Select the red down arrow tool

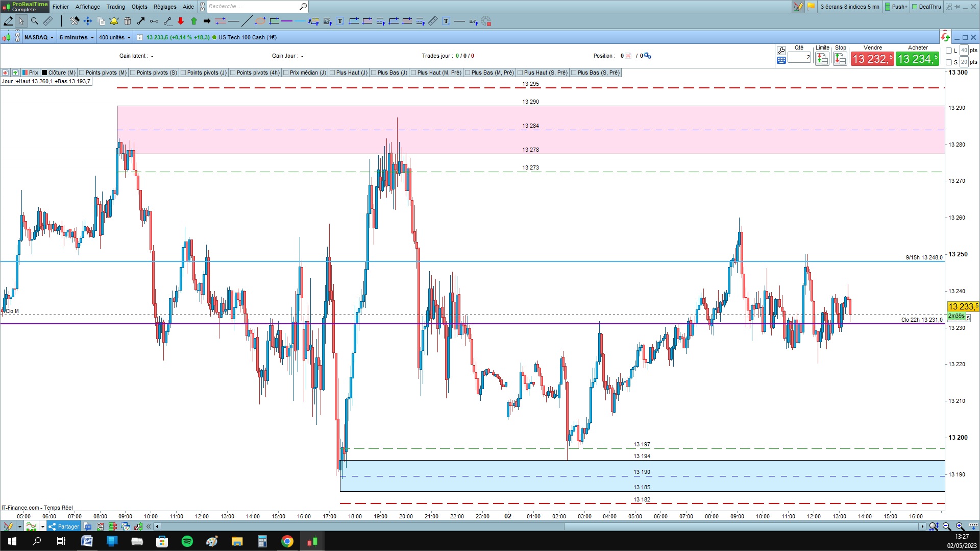(181, 21)
